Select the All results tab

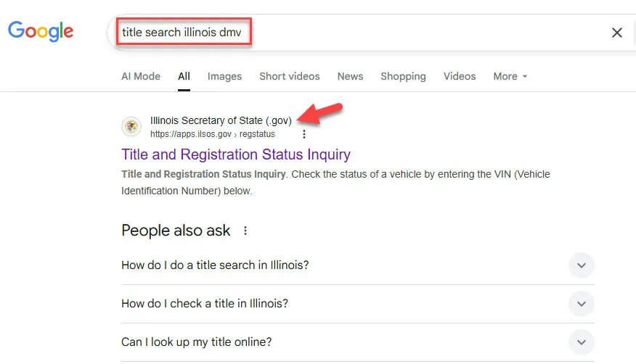[184, 76]
